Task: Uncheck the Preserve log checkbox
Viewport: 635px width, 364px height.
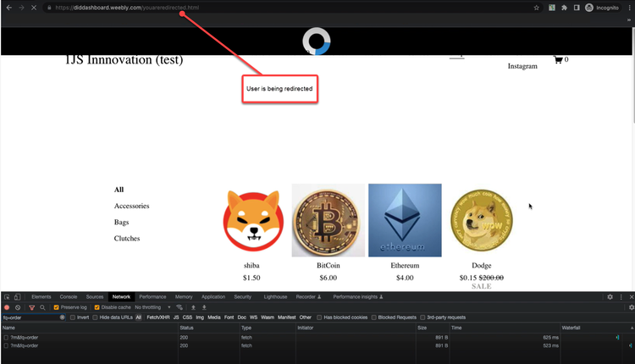Action: pyautogui.click(x=56, y=307)
